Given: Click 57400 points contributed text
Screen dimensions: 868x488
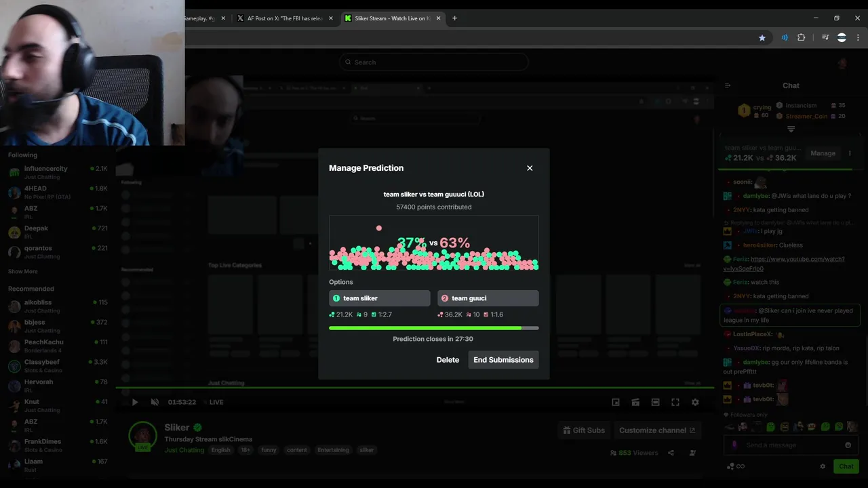Looking at the screenshot, I should point(434,207).
